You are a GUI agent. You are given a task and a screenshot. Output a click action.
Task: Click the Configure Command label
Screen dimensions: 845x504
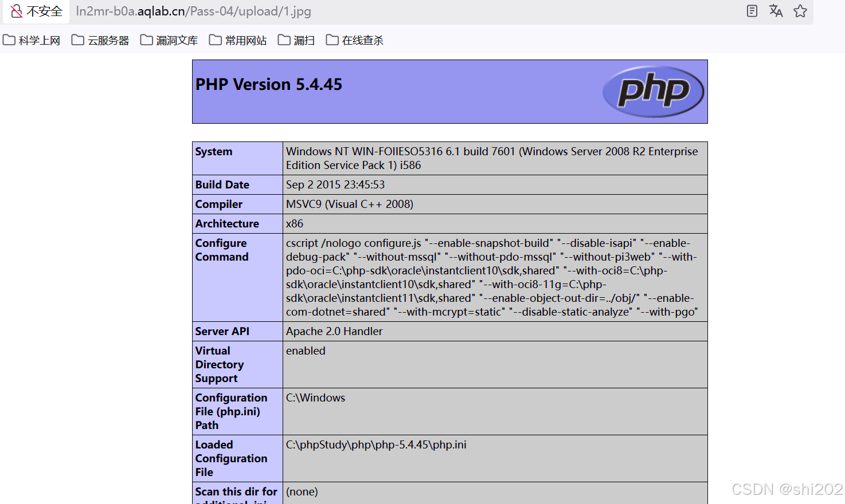point(222,250)
